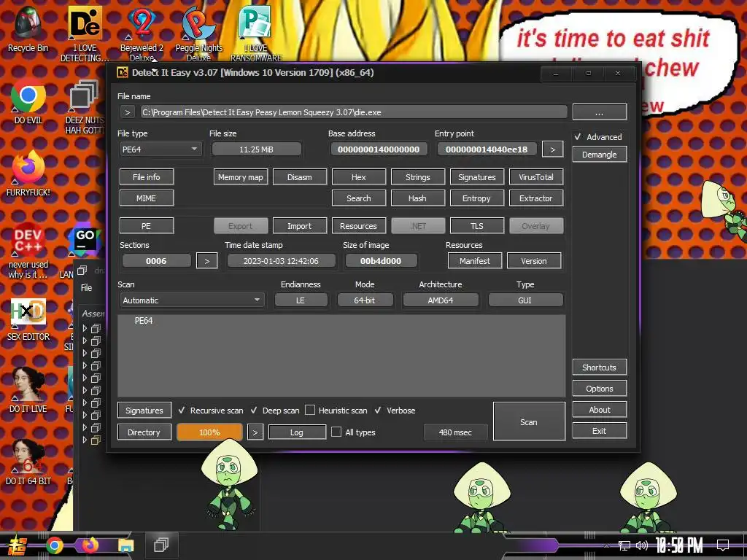This screenshot has height=560, width=747.
Task: Open the 'DO IT LIVE' desktop icon
Action: [x=28, y=391]
